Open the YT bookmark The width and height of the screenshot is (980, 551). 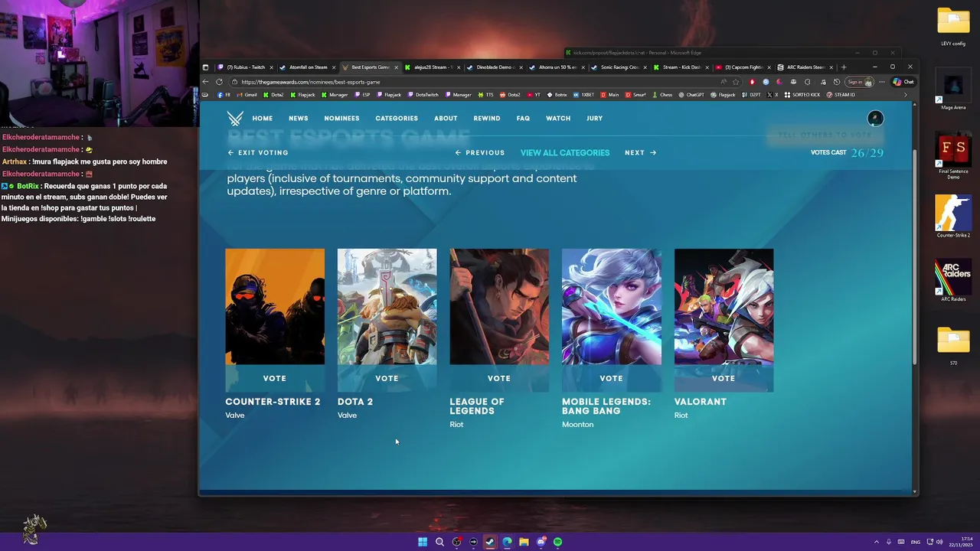tap(534, 95)
